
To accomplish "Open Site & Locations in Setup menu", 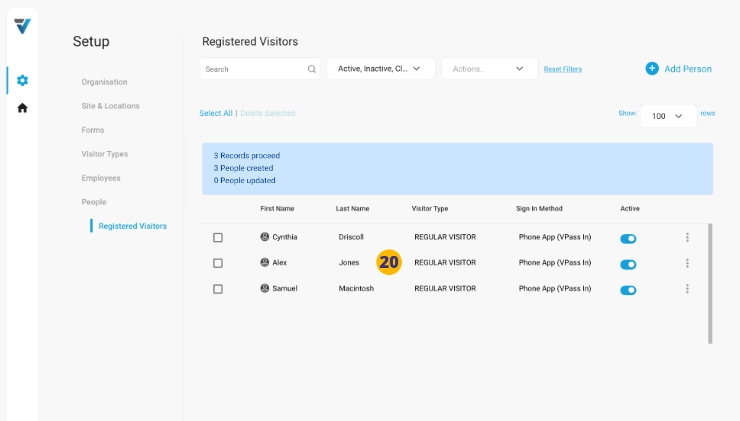I will (x=110, y=106).
